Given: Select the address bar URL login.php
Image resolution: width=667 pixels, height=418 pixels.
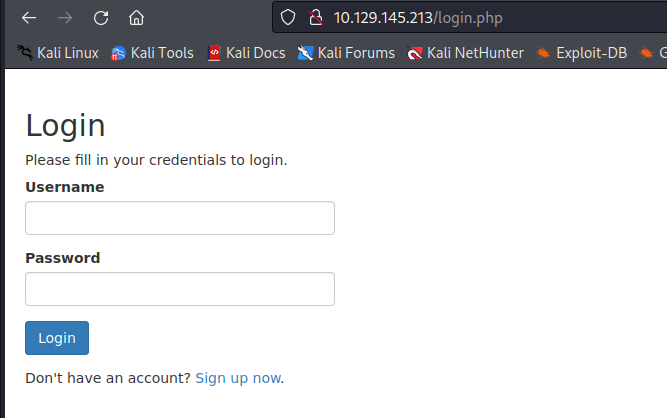Looking at the screenshot, I should point(468,18).
